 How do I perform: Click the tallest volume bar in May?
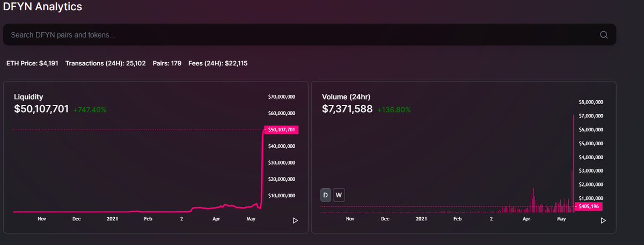pyautogui.click(x=574, y=164)
